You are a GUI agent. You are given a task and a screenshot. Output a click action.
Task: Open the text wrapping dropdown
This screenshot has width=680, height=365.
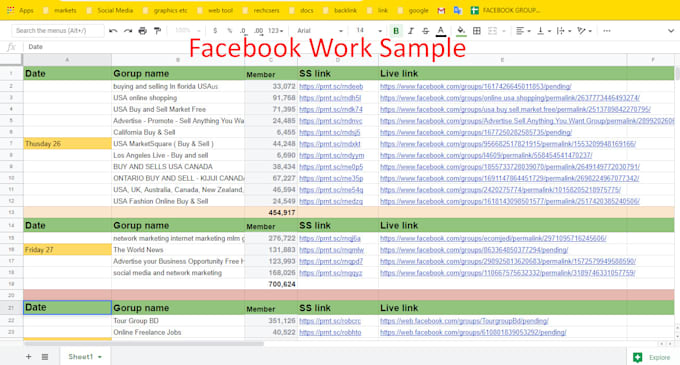(564, 31)
